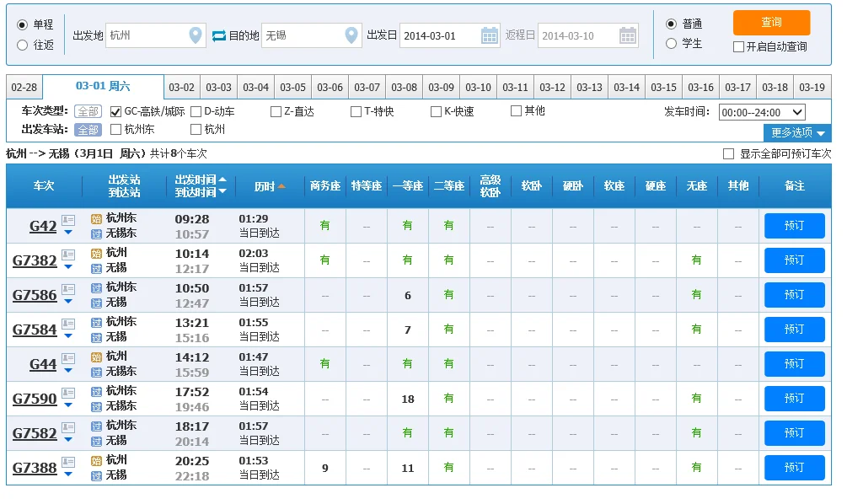Image resolution: width=847 pixels, height=504 pixels.
Task: Click inside the 目的地 input field
Action: click(x=303, y=35)
